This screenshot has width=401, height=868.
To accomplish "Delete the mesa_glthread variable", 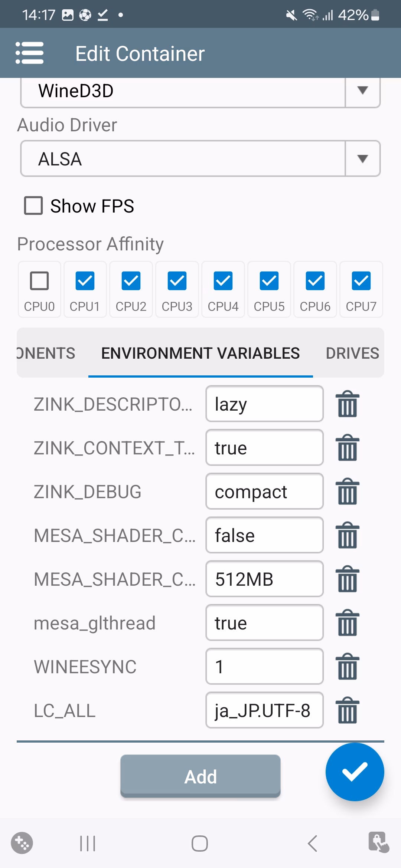I will point(348,623).
